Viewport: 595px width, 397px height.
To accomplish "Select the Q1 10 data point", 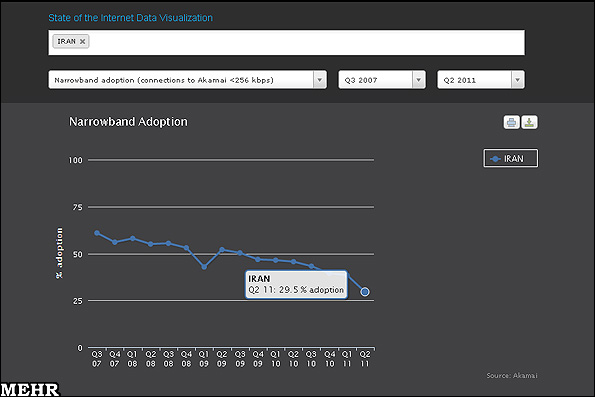I will (x=275, y=260).
